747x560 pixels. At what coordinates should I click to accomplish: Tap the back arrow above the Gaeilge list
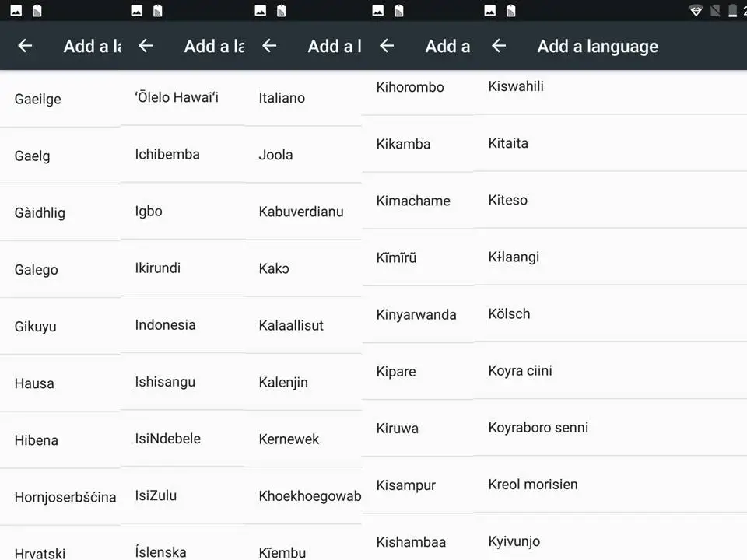[25, 46]
